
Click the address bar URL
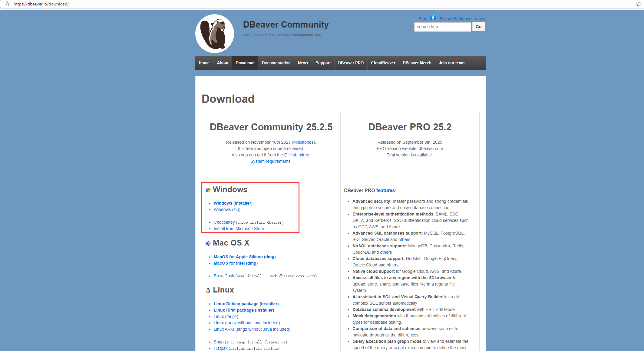(41, 4)
